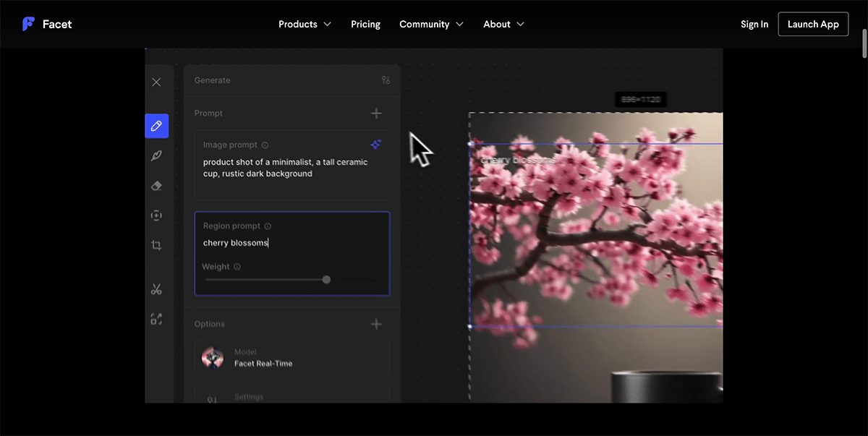Image resolution: width=868 pixels, height=436 pixels.
Task: Expand the Products dropdown menu
Action: [x=305, y=24]
